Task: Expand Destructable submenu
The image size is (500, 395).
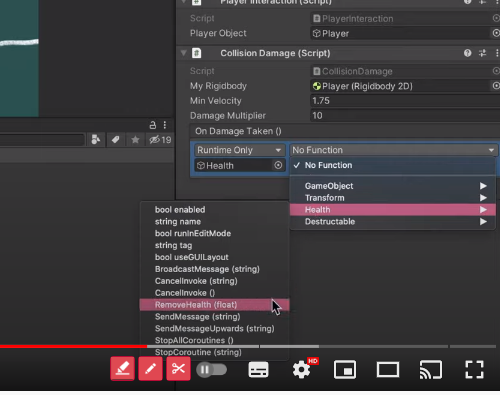Action: pos(392,222)
